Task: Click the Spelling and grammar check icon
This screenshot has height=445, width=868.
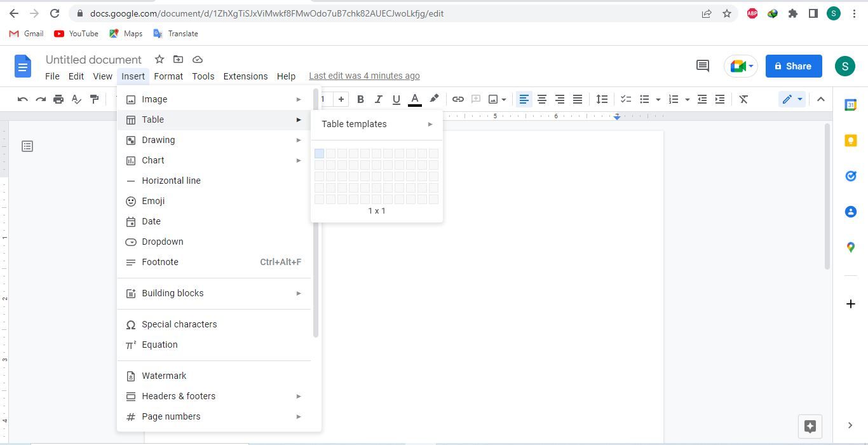Action: [76, 99]
